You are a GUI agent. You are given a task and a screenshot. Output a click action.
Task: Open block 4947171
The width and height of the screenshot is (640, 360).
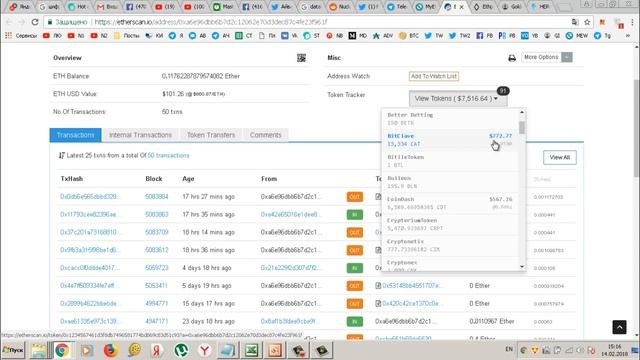pyautogui.click(x=156, y=321)
